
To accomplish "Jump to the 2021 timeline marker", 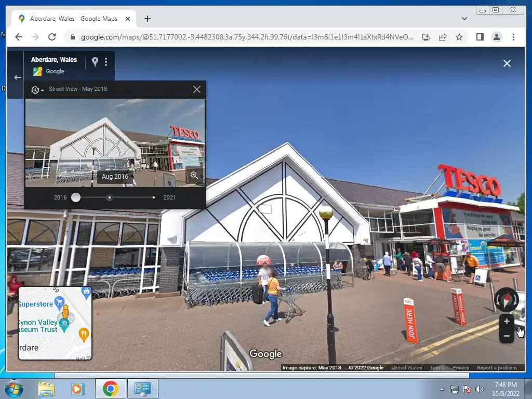I will pos(154,197).
